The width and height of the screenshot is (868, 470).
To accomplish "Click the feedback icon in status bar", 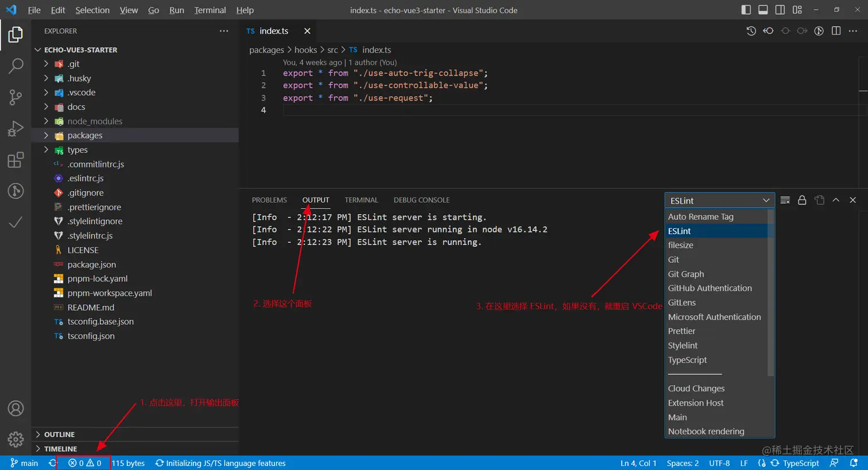I will (x=834, y=463).
